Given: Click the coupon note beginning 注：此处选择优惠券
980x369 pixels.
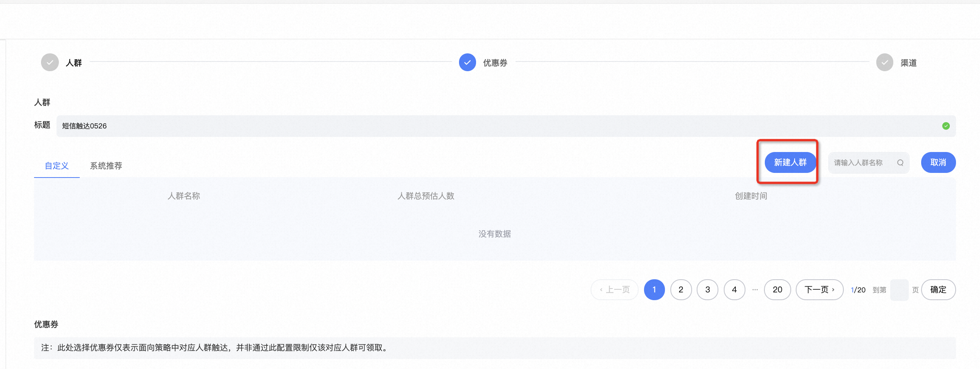Looking at the screenshot, I should [x=214, y=348].
